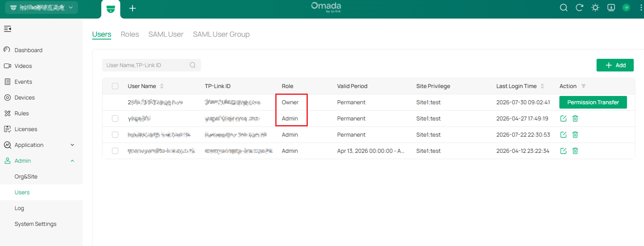This screenshot has width=644, height=246.
Task: Select the row with login 2026-04-27 17:49:19
Action: [x=115, y=119]
